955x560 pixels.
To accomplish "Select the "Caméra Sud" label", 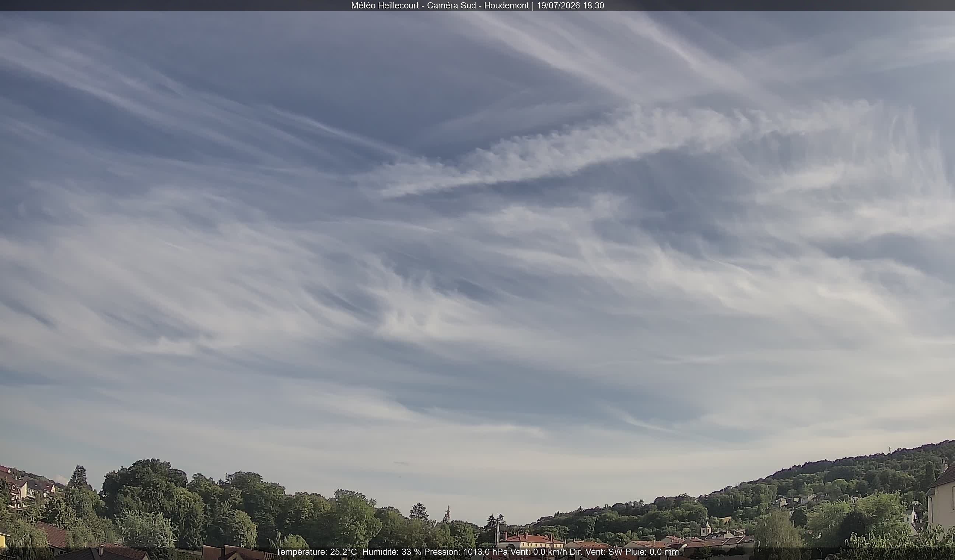I will click(451, 6).
